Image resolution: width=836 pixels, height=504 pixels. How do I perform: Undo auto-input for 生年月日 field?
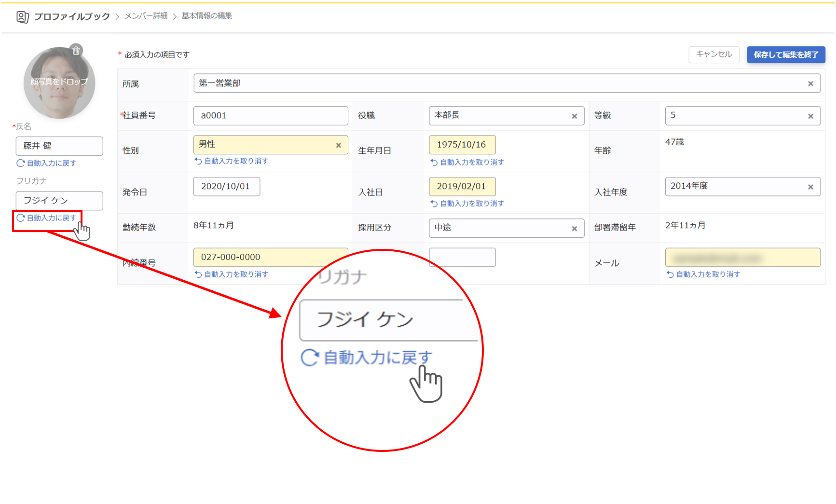[x=471, y=163]
